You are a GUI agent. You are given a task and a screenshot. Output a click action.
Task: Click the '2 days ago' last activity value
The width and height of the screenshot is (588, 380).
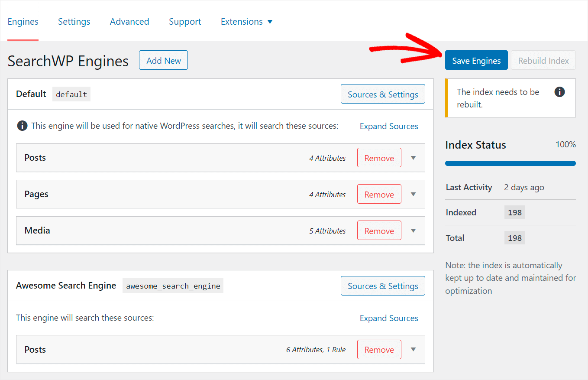click(x=524, y=188)
